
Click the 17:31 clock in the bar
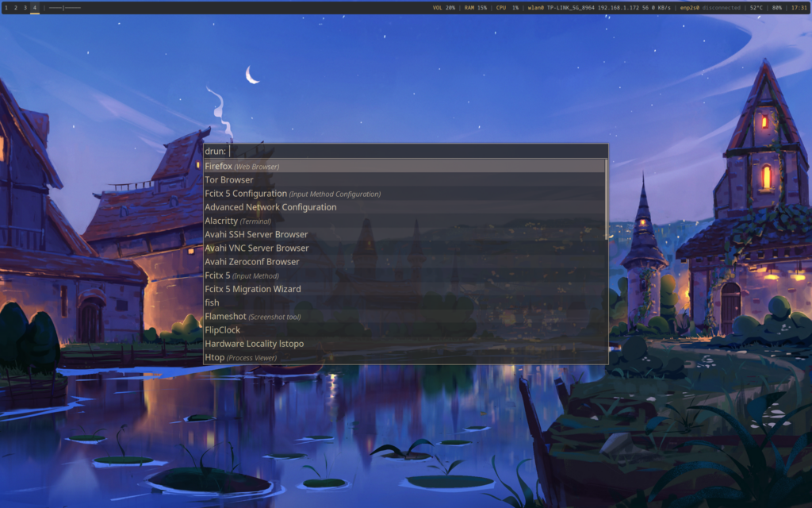tap(799, 7)
